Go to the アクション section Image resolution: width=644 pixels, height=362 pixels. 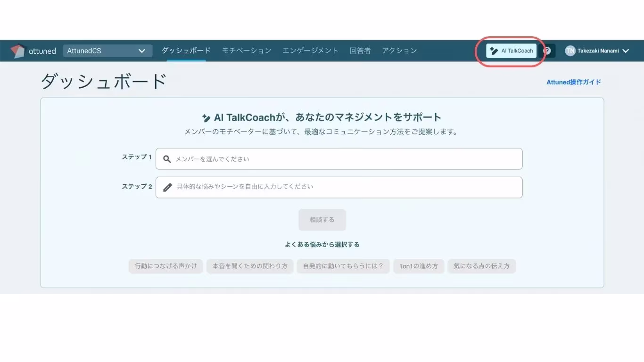point(399,50)
